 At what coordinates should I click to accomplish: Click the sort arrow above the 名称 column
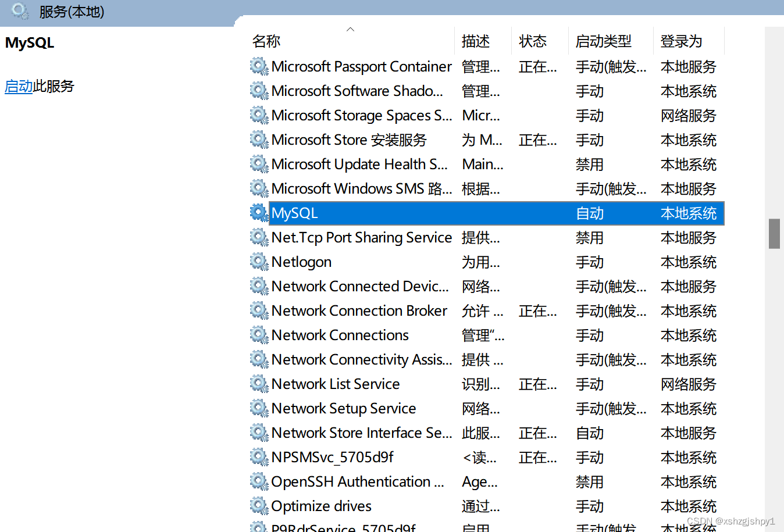(x=350, y=28)
